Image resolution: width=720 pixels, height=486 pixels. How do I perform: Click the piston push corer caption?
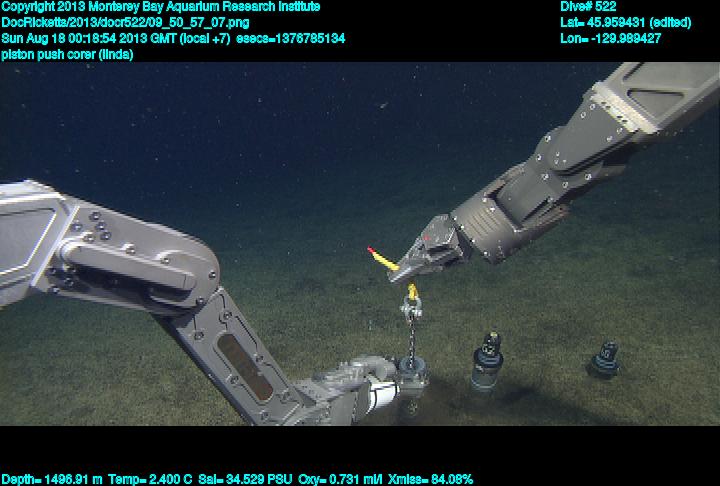point(68,54)
